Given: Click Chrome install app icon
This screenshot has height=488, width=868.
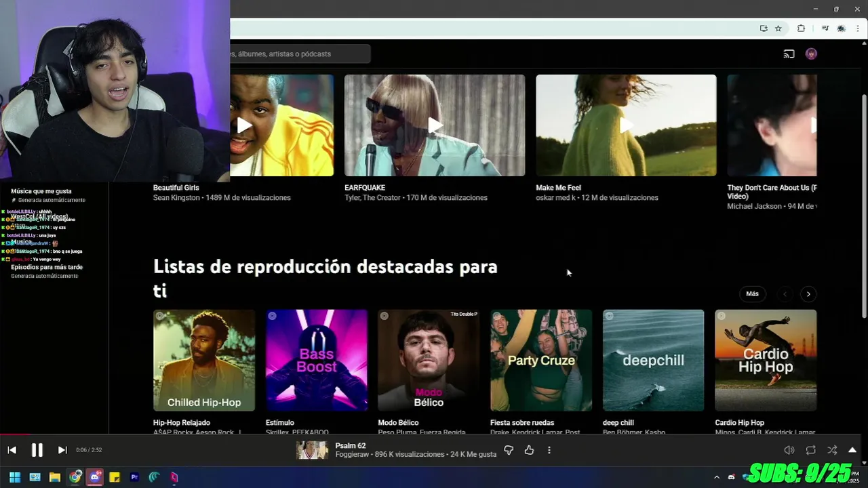Looking at the screenshot, I should coord(764,28).
